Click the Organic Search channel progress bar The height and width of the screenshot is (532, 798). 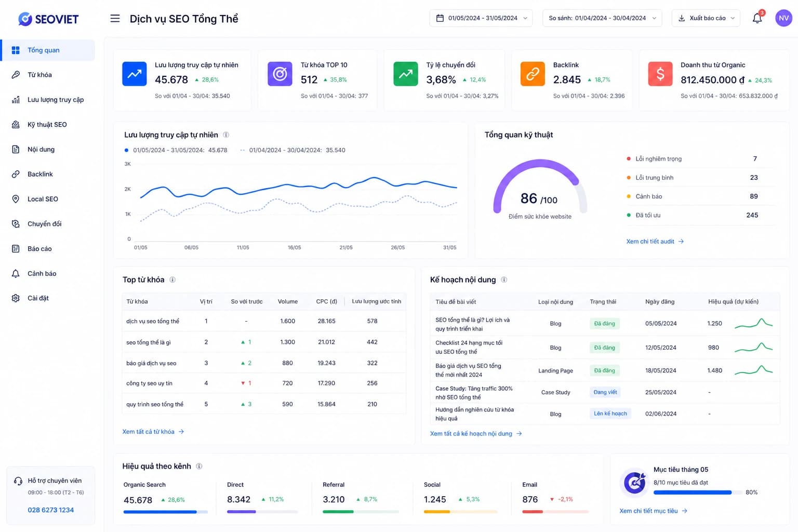tap(166, 512)
